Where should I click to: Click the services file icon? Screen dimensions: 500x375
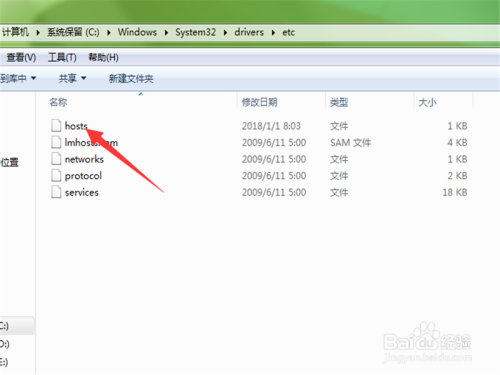point(56,192)
